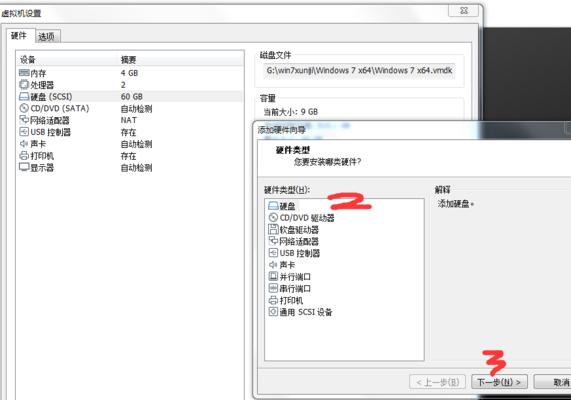571x400 pixels.
Task: Click the 下一步(N) > button
Action: (499, 382)
